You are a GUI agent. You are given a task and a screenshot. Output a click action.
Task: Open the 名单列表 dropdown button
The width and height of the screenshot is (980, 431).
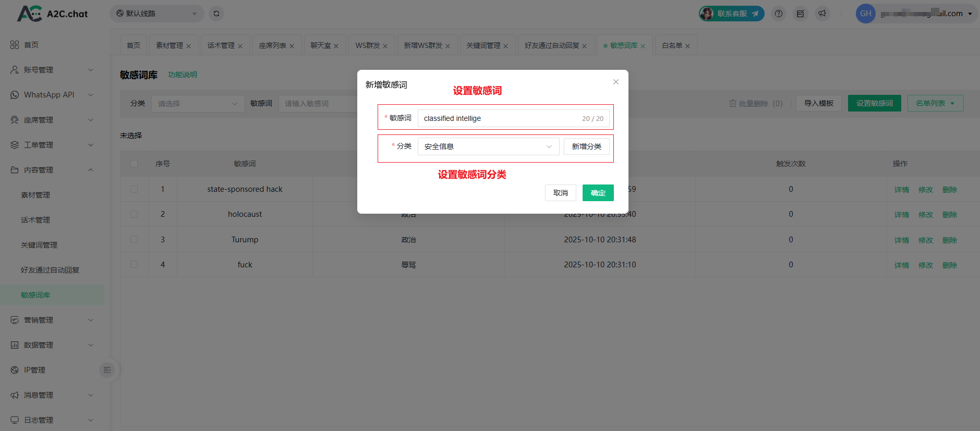click(x=935, y=103)
